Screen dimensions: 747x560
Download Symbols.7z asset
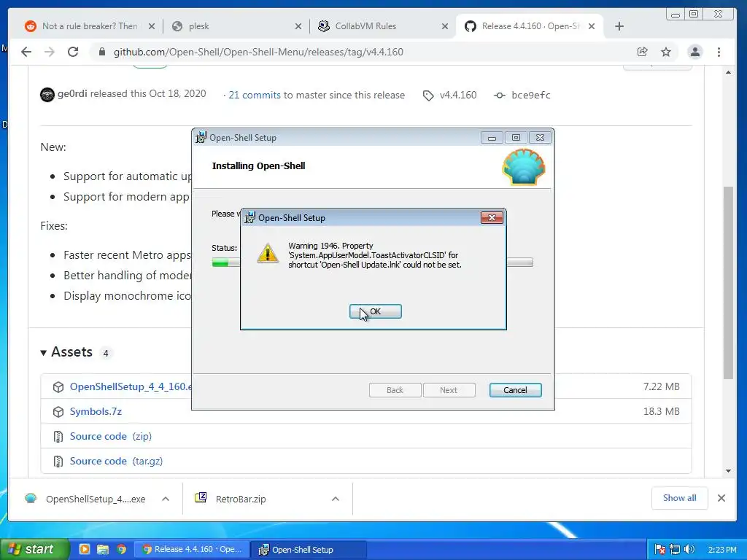pyautogui.click(x=96, y=411)
